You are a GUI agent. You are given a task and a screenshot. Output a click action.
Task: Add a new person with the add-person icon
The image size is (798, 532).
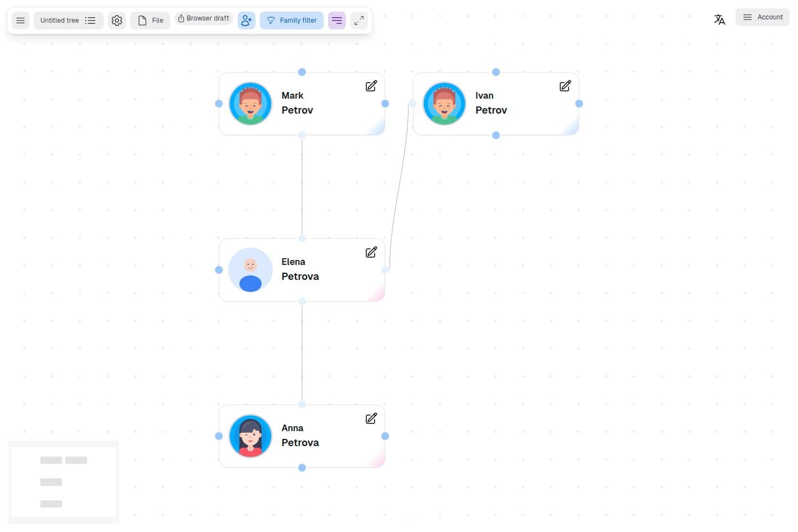click(x=247, y=21)
